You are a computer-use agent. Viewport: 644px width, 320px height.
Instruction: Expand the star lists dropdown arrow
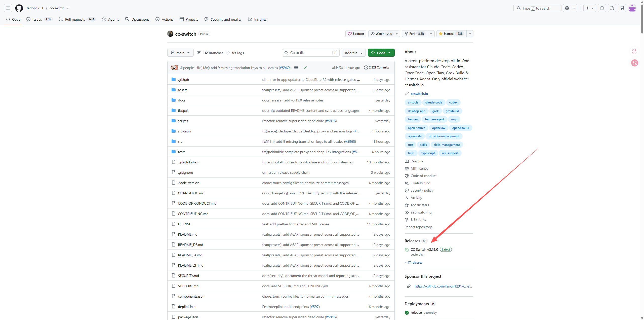click(470, 34)
